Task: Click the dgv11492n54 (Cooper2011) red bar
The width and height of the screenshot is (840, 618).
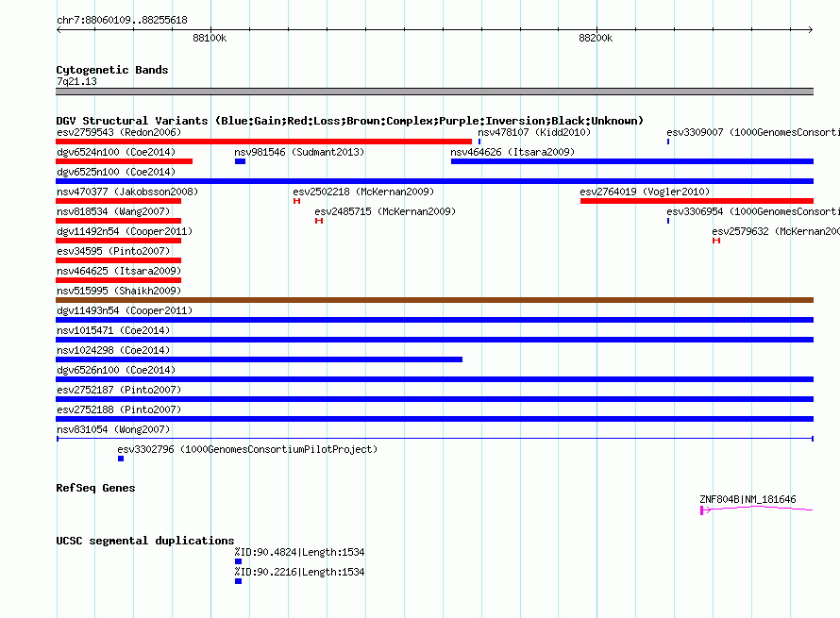Action: 118,241
